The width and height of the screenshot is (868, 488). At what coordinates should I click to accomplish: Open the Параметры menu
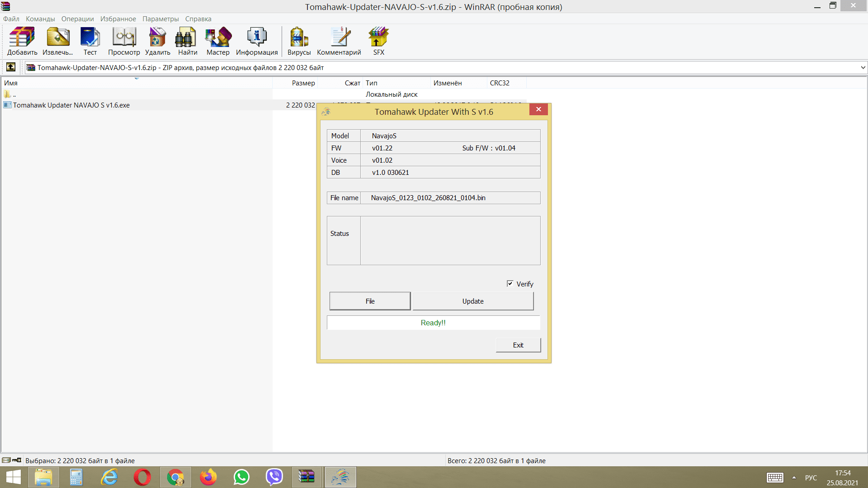click(160, 19)
